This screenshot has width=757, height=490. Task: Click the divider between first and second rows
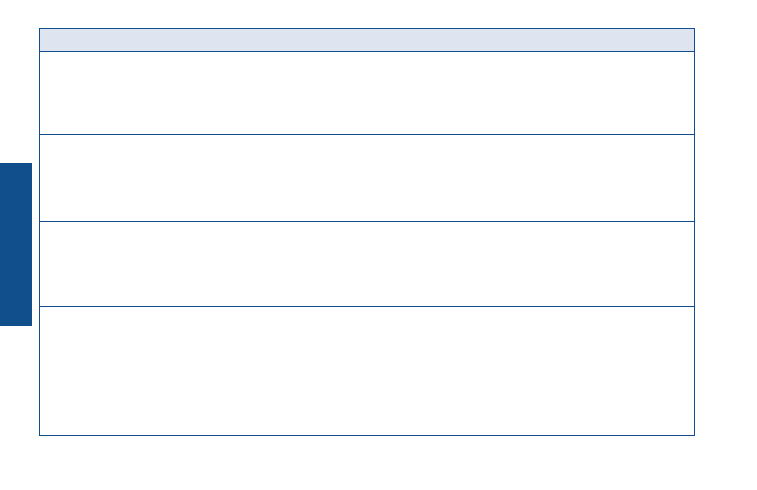(367, 134)
